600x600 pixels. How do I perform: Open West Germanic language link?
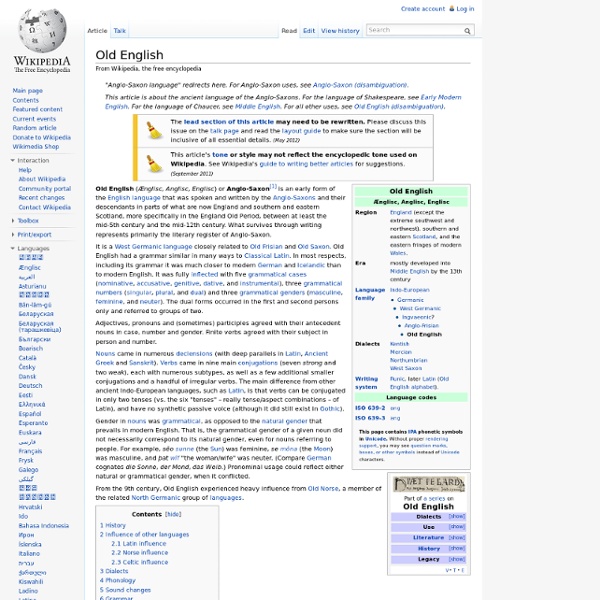pyautogui.click(x=153, y=246)
